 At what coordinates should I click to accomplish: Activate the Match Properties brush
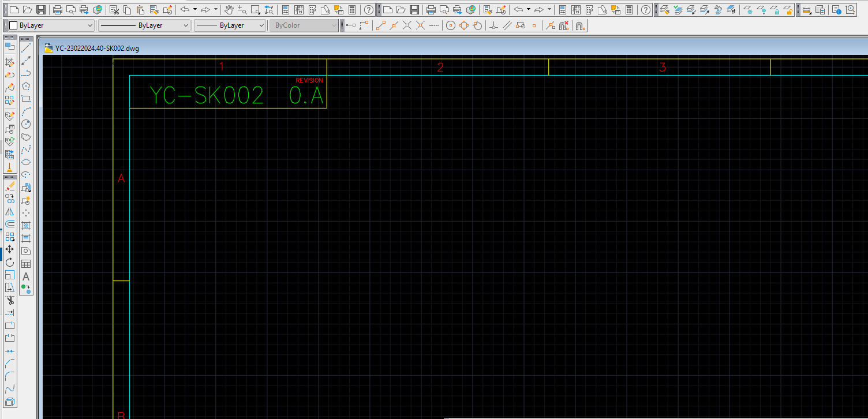10,186
